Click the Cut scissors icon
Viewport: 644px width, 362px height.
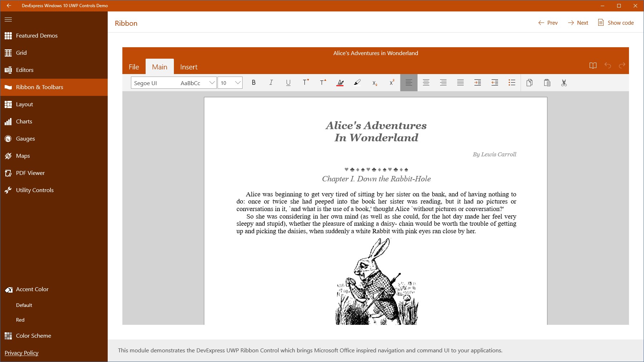(x=564, y=83)
